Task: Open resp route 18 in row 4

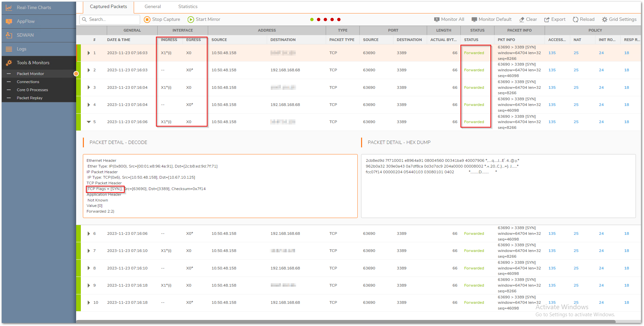Action: (x=626, y=105)
